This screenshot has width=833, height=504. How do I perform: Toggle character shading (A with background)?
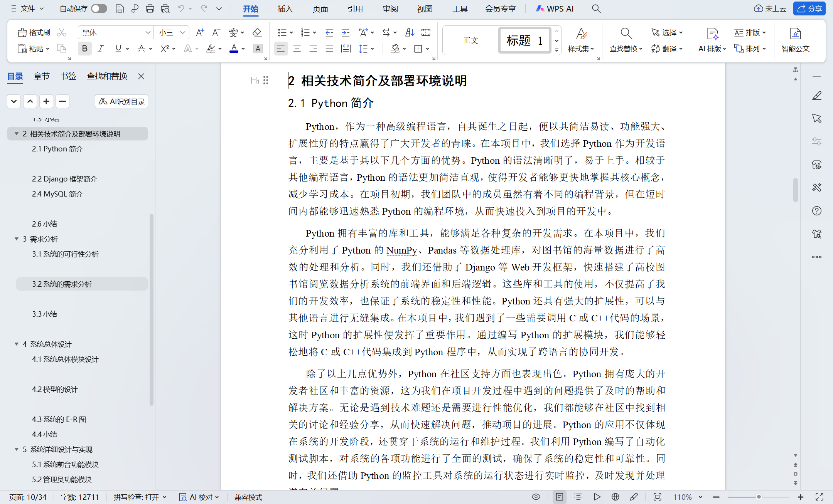coord(258,49)
